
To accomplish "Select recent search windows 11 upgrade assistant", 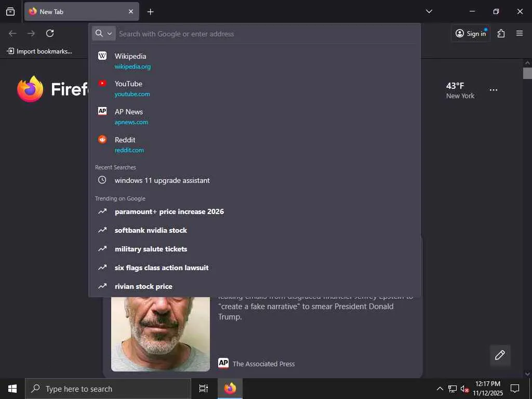I will coord(255,180).
